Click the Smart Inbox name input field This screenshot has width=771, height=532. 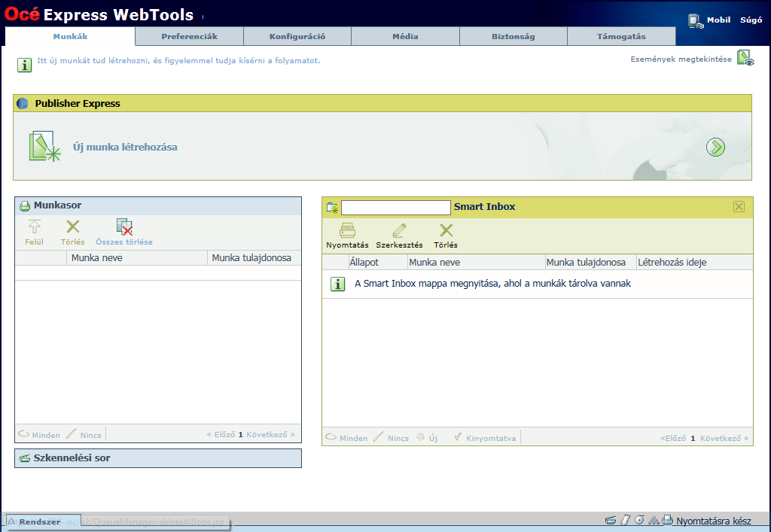point(396,207)
